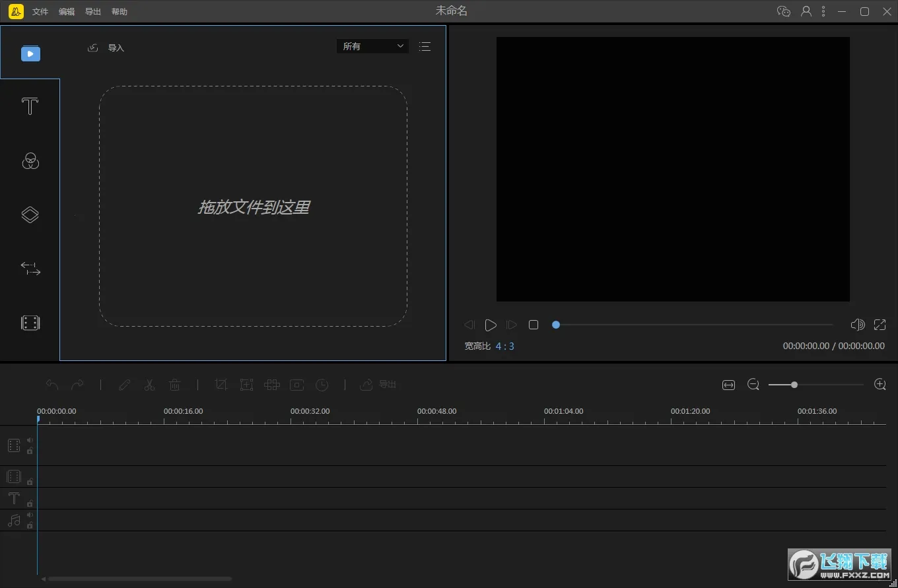Change the 4:3 aspect ratio setting
The height and width of the screenshot is (588, 898).
coord(504,346)
